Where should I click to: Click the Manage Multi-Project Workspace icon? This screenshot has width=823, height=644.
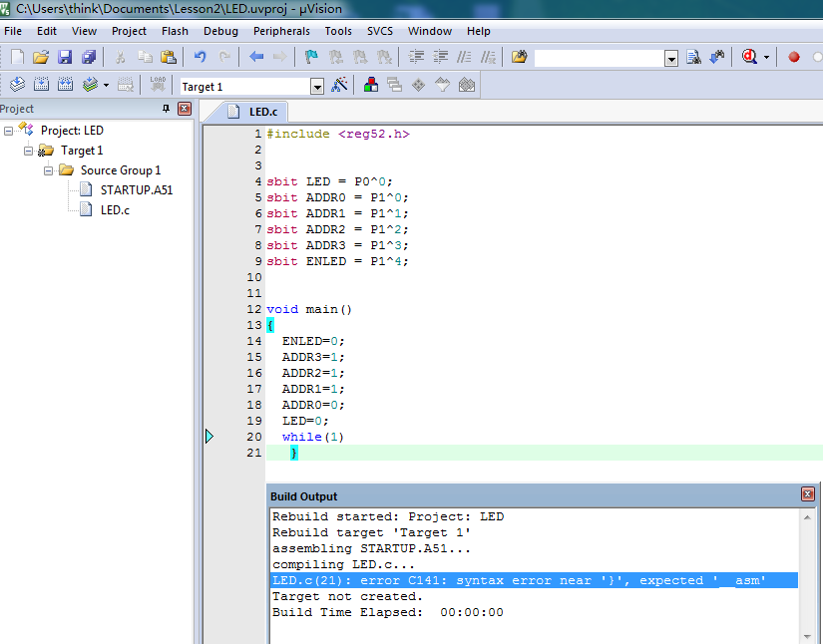pyautogui.click(x=394, y=85)
